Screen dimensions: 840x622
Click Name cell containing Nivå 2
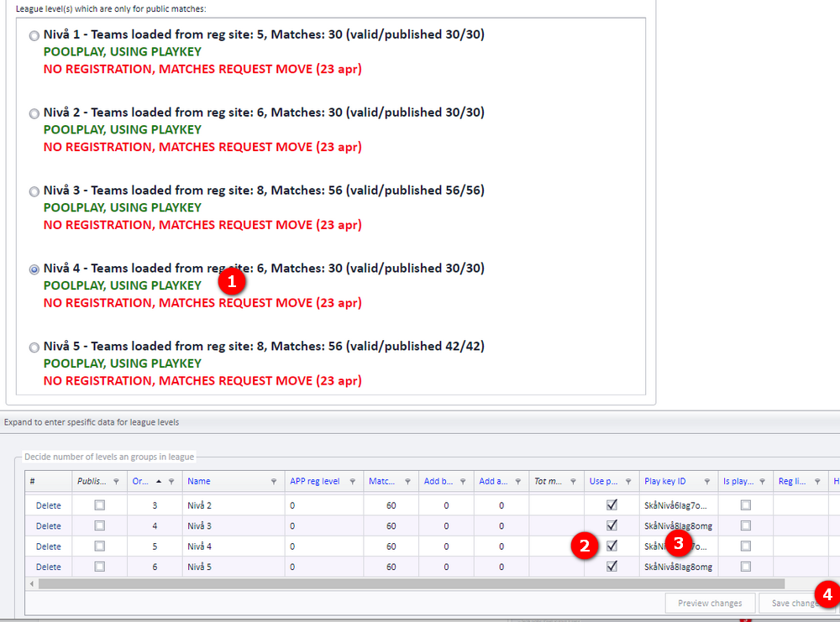click(234, 504)
